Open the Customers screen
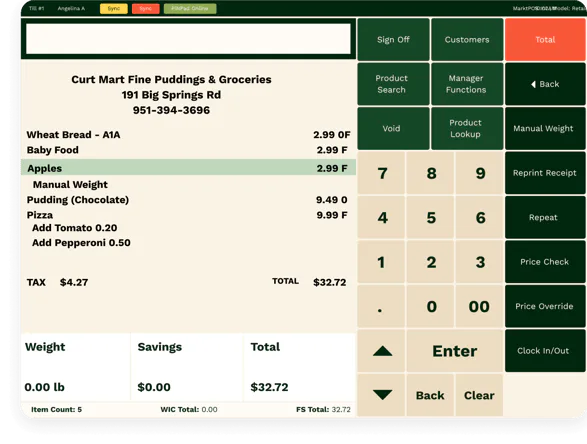The height and width of the screenshot is (444, 587). point(467,39)
